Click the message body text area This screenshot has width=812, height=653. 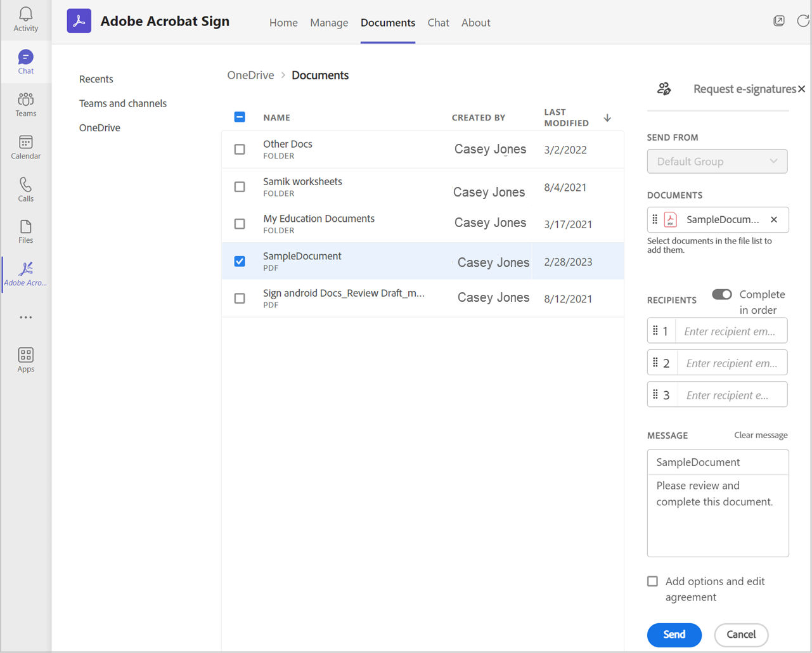pyautogui.click(x=718, y=515)
